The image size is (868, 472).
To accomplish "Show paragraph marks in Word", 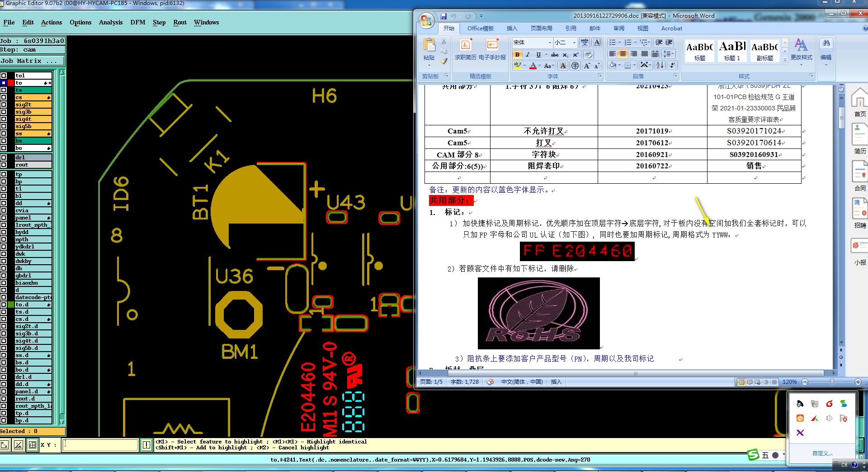I will (x=671, y=65).
